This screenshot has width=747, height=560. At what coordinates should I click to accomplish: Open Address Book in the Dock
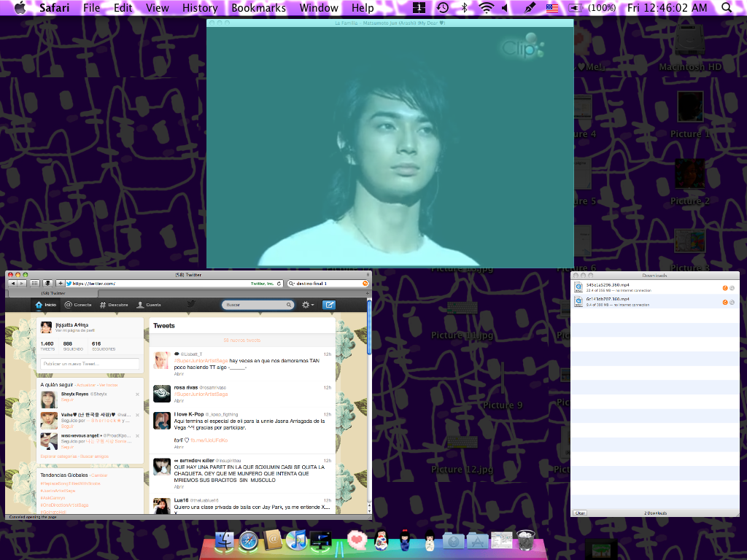[x=273, y=540]
